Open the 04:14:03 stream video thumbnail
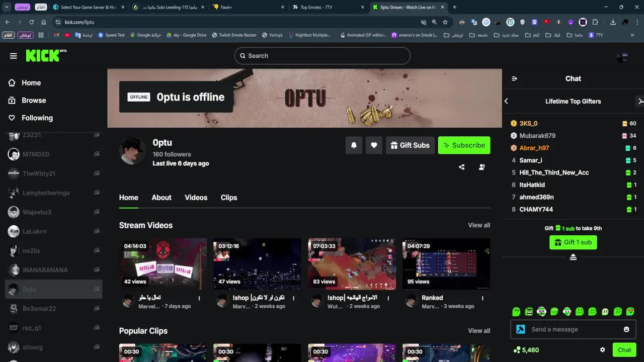The width and height of the screenshot is (644, 362). (x=163, y=264)
